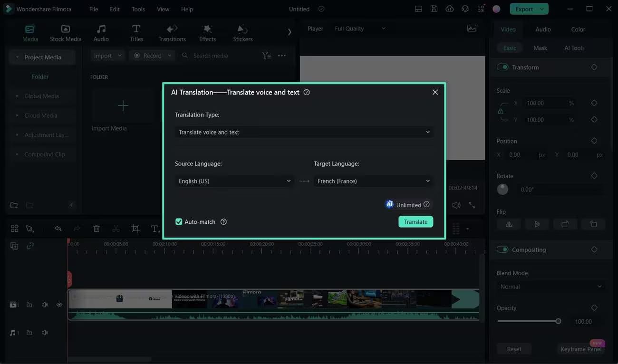Click the Opacity slider handle
This screenshot has width=618, height=364.
(x=559, y=321)
